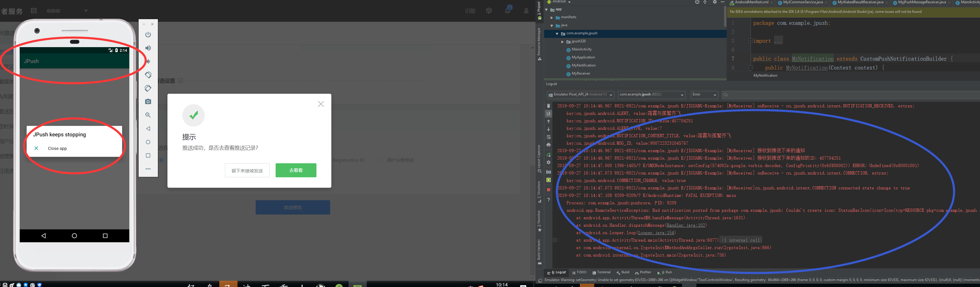Viewport: 980px width, 287px height.
Task: Click green 去看看 button in dialog
Action: point(296,170)
